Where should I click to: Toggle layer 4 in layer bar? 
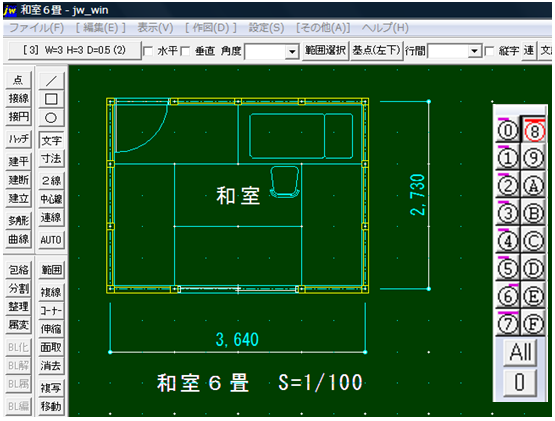tap(508, 241)
